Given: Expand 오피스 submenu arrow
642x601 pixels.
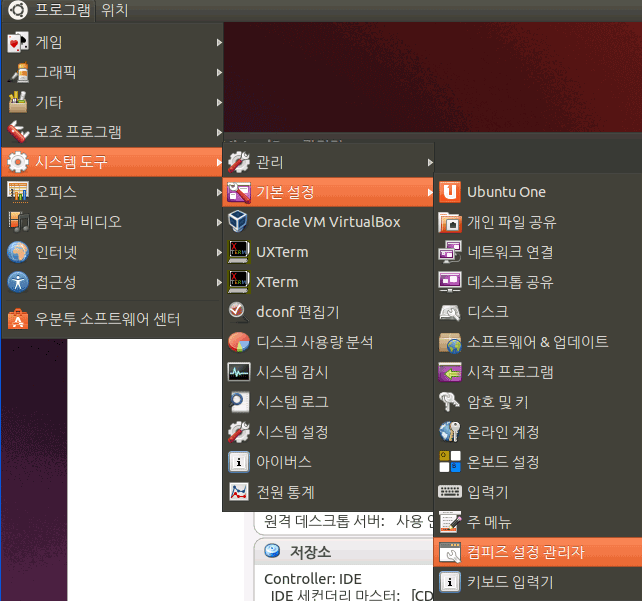Looking at the screenshot, I should pos(219,192).
